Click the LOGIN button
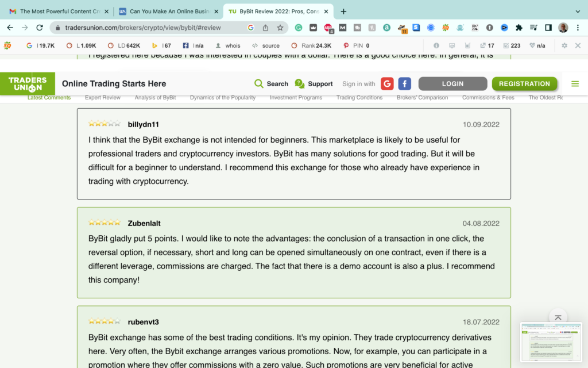The width and height of the screenshot is (588, 368). coord(452,84)
